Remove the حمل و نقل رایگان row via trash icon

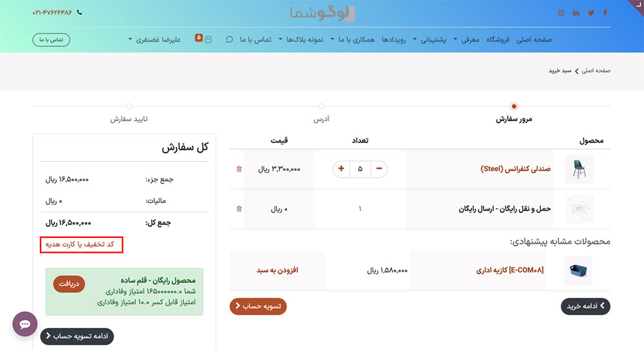coord(240,209)
